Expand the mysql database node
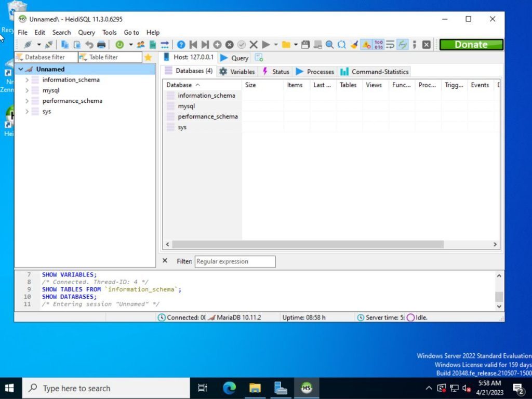Viewport: 532px width, 399px height. [x=28, y=90]
